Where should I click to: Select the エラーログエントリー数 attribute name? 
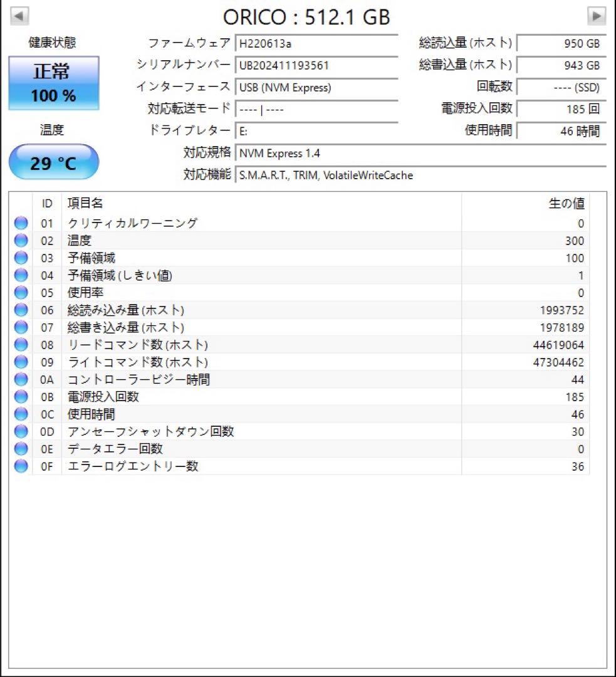click(x=133, y=466)
